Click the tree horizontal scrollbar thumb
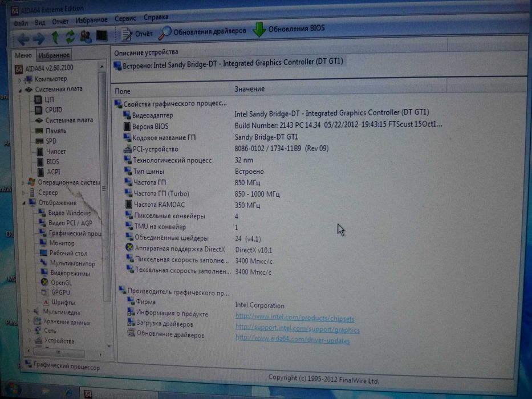The width and height of the screenshot is (532, 399). point(60,353)
